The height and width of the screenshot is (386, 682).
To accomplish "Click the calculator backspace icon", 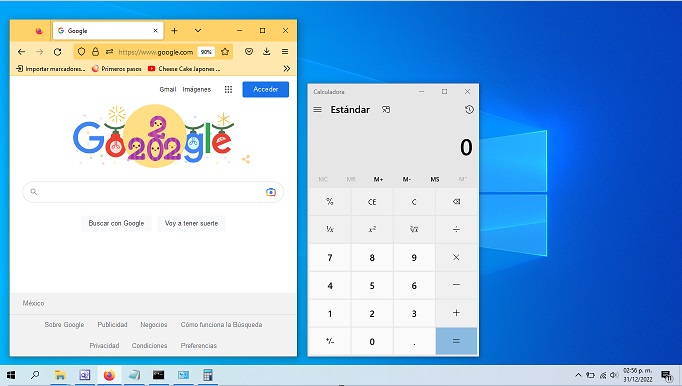I will (456, 201).
